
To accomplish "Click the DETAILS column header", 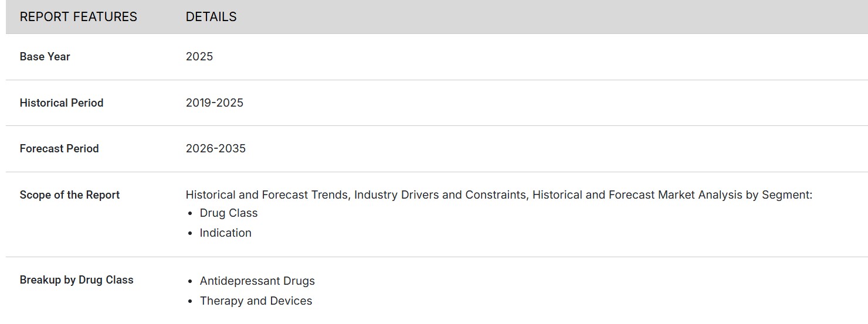I will coord(211,17).
